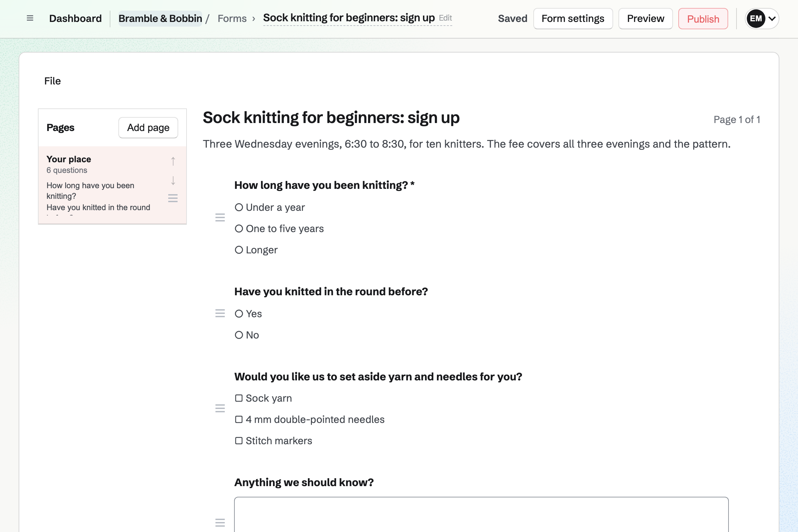
Task: Select One to five years option
Action: pos(239,229)
